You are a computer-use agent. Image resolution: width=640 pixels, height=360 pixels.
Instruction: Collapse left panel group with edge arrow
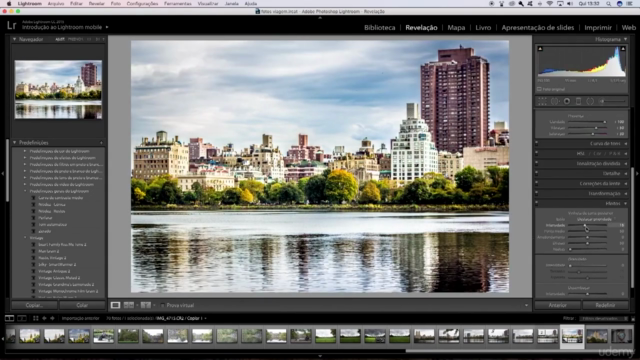click(x=3, y=173)
